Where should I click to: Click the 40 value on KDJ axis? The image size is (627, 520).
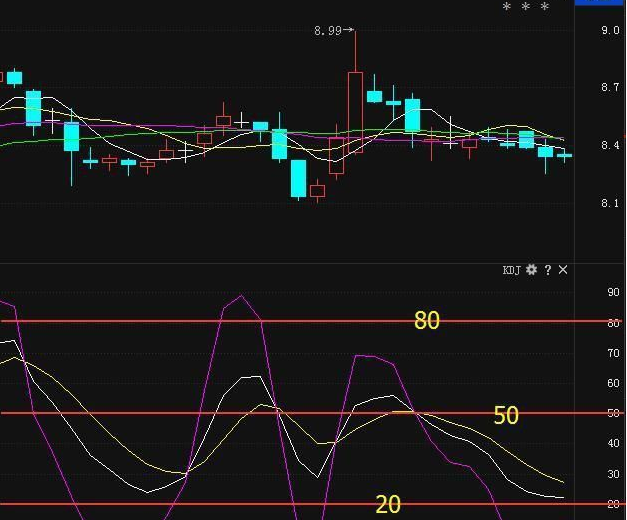pos(613,443)
